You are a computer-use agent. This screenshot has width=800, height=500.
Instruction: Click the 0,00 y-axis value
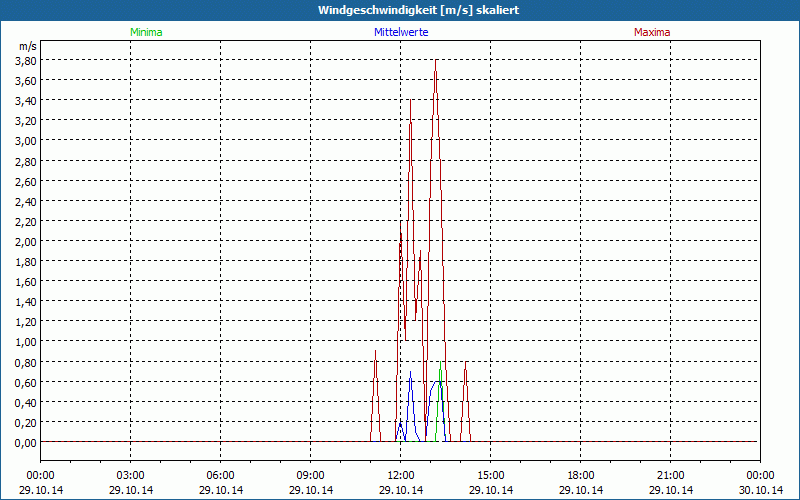click(x=26, y=442)
